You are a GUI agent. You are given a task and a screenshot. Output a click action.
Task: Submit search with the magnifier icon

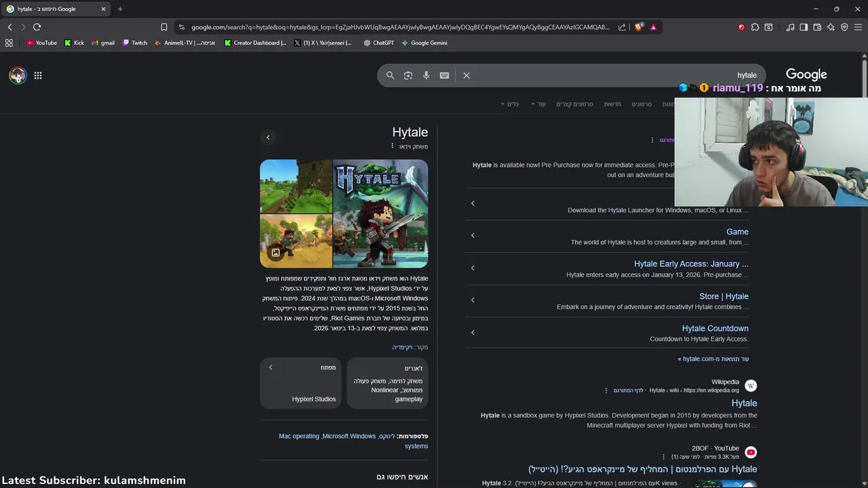tap(390, 75)
